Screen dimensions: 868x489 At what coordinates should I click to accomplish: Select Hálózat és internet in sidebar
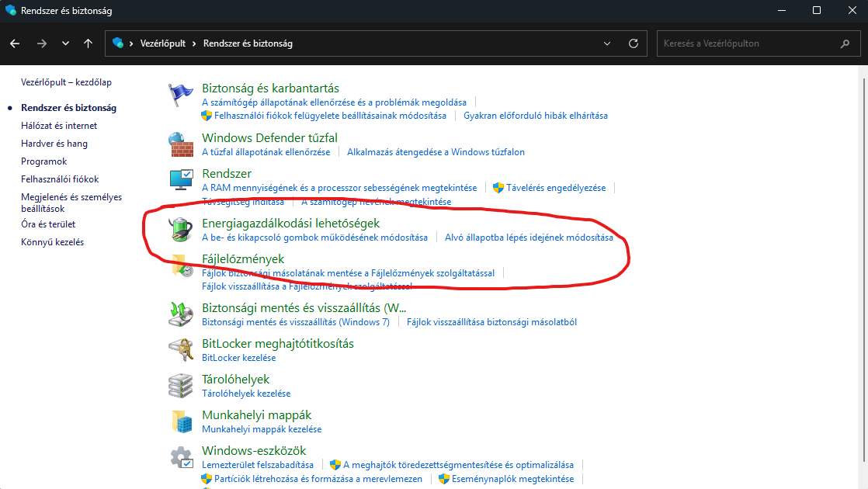click(59, 126)
